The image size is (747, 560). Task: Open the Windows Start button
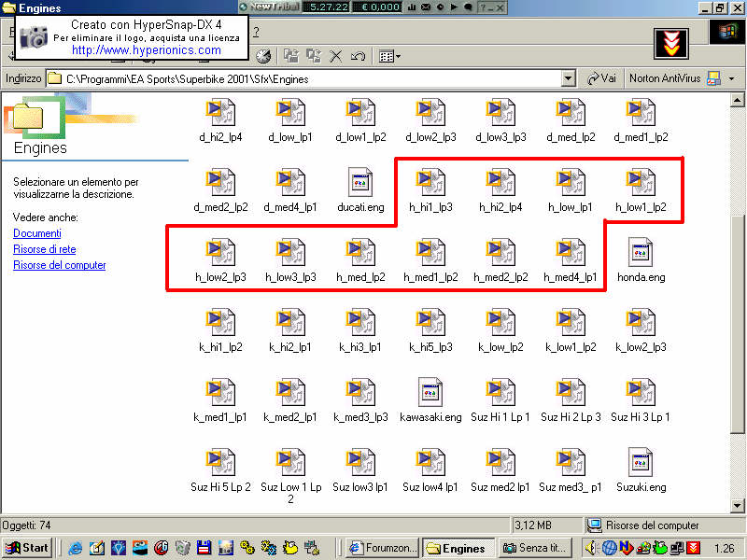point(27,548)
